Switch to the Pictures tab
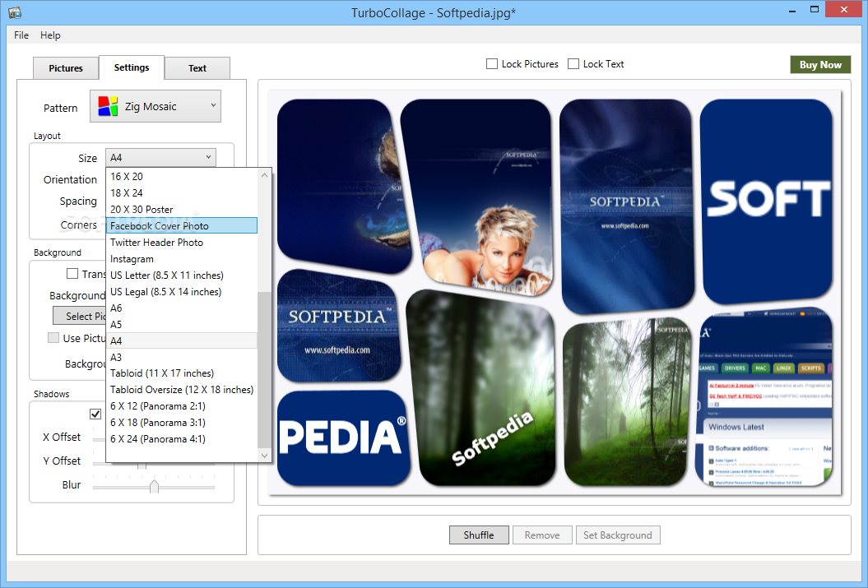The width and height of the screenshot is (868, 588). pyautogui.click(x=66, y=68)
